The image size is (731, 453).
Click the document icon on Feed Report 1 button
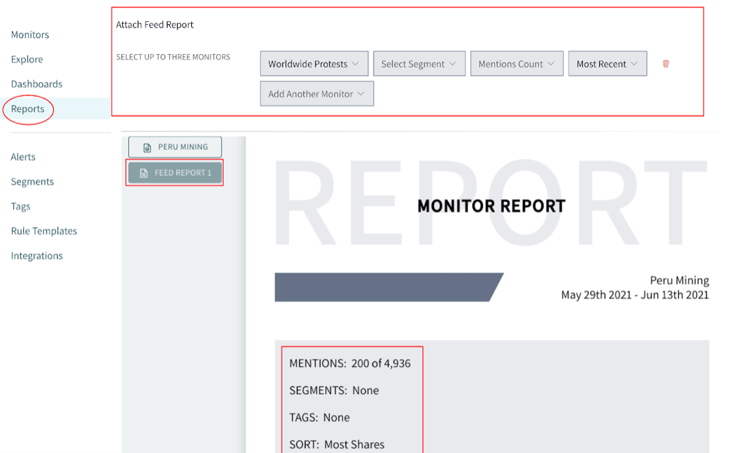[x=144, y=173]
